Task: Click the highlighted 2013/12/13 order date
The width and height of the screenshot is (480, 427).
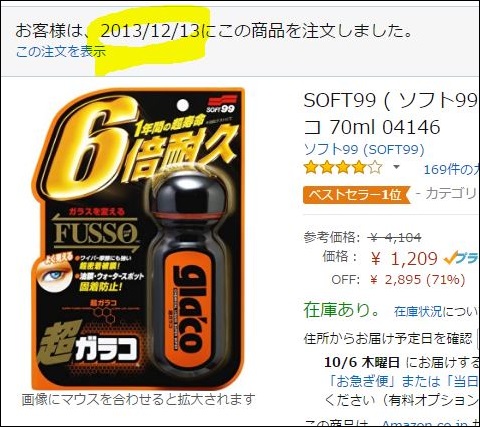Action: [x=150, y=31]
